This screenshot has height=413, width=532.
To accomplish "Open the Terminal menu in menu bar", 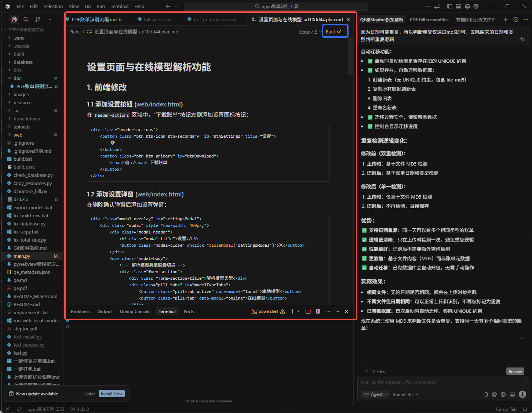I will (x=119, y=6).
